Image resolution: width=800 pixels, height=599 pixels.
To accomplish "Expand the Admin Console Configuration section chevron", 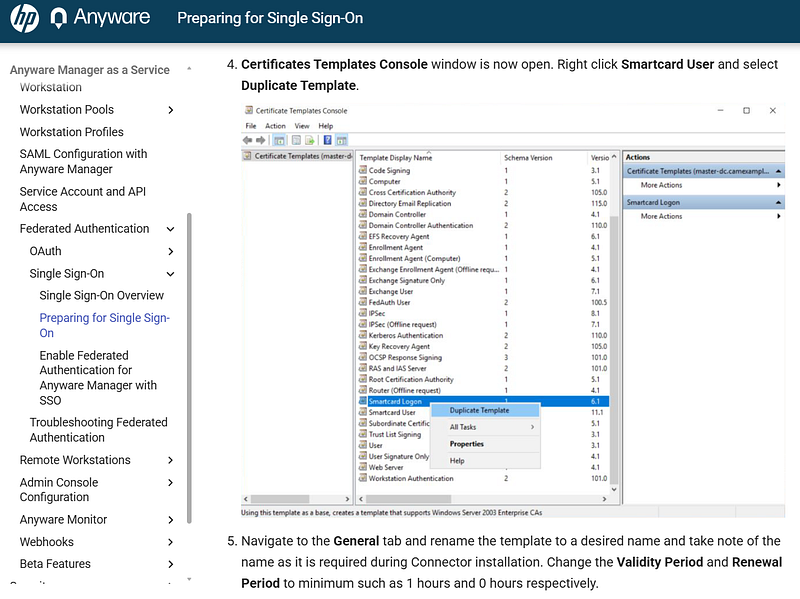I will [x=171, y=483].
